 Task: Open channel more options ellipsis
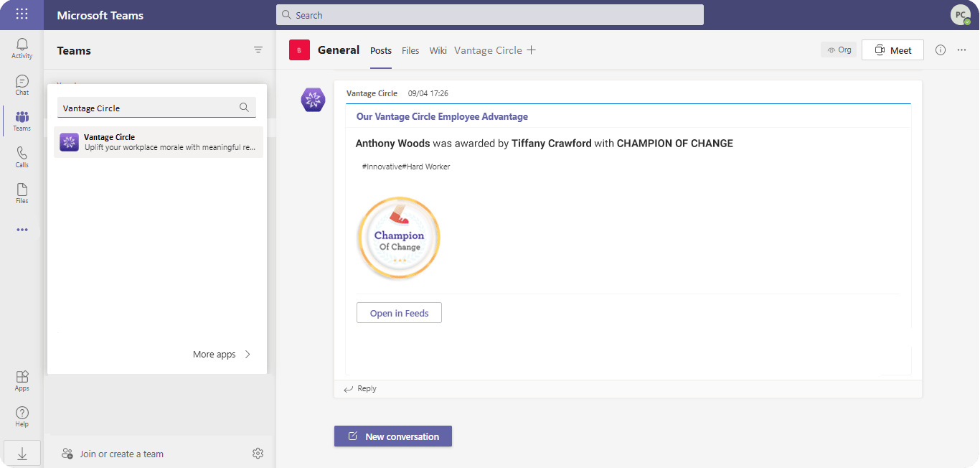point(962,50)
